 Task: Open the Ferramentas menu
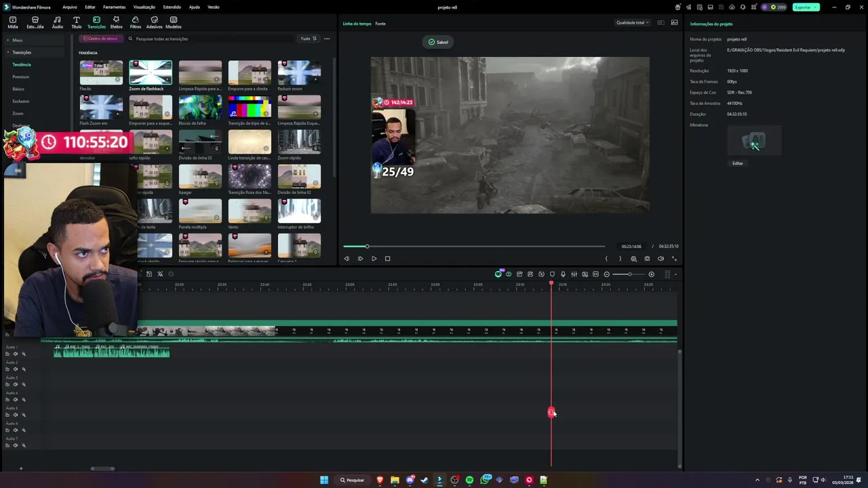tap(114, 7)
